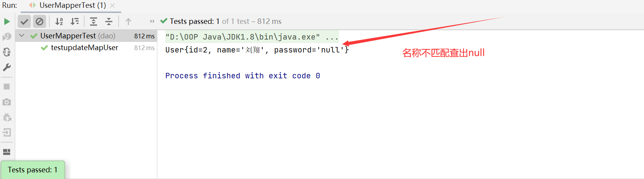Click the Previous Failed Test up arrow
This screenshot has width=644, height=179.
(x=128, y=22)
